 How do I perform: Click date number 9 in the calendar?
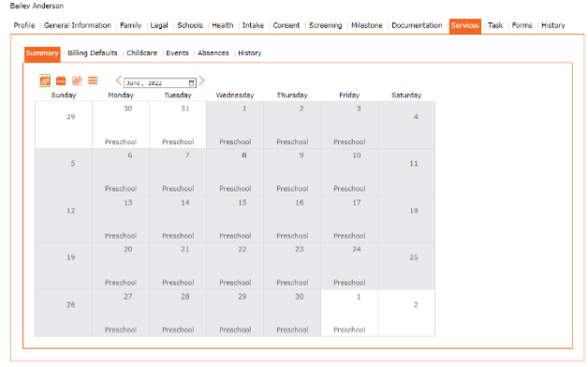[301, 155]
